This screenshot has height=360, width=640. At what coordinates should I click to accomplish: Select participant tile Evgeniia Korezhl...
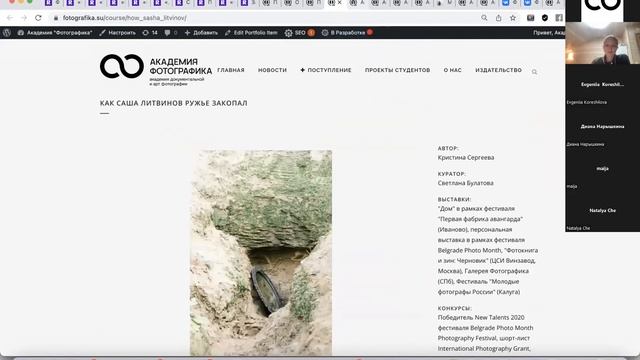coord(602,84)
